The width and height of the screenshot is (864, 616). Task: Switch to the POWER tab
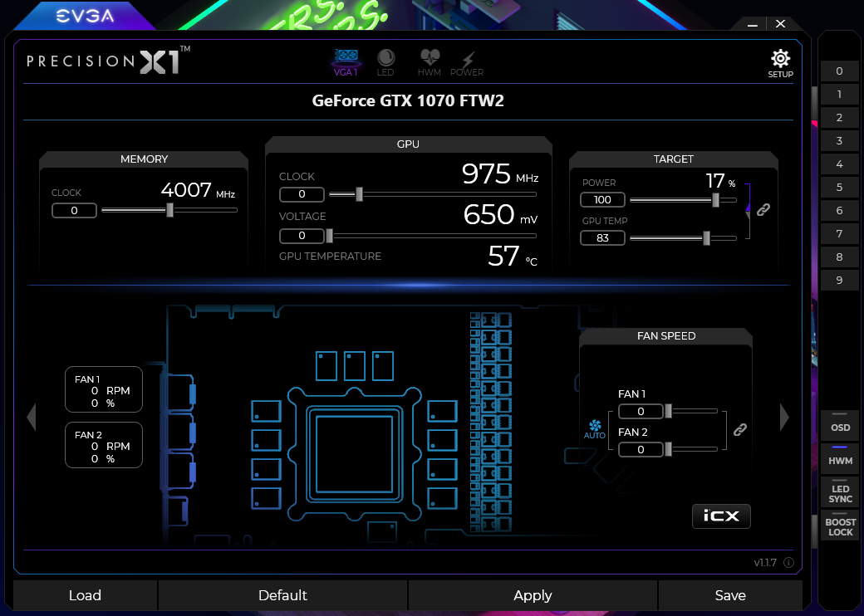point(467,64)
